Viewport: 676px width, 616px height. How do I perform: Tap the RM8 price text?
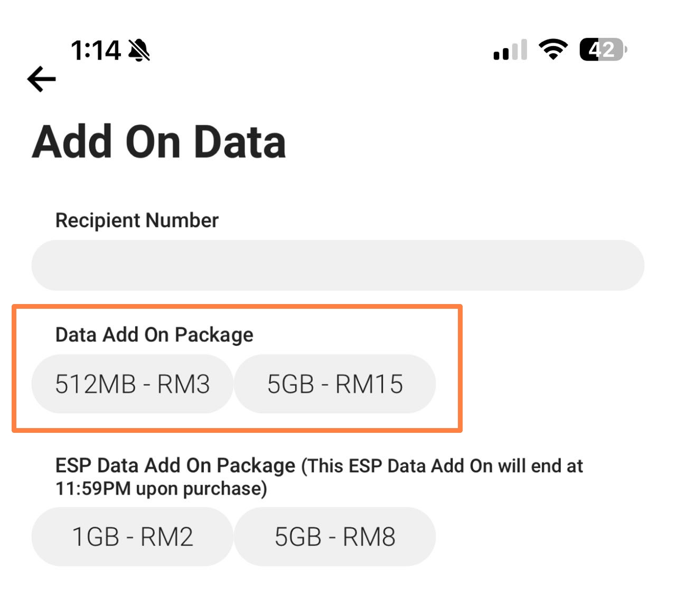pos(369,537)
